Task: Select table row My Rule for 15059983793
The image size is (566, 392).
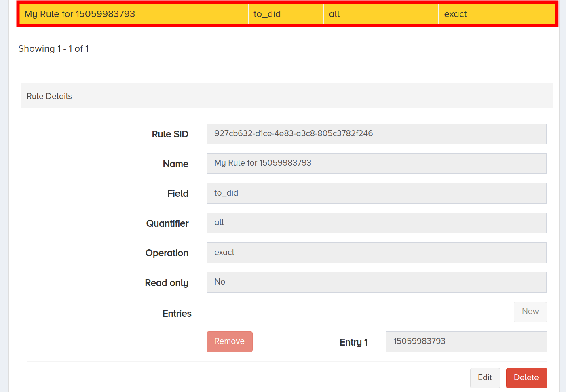Action: click(x=287, y=14)
